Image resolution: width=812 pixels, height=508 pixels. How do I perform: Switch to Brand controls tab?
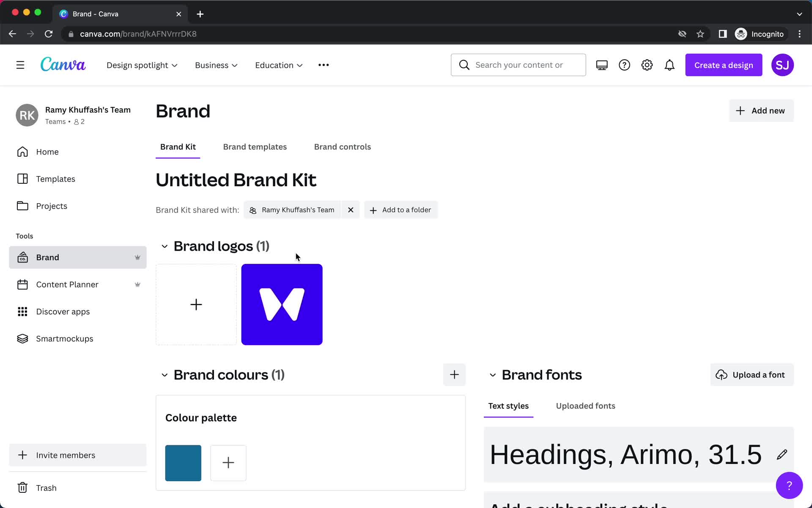click(342, 146)
